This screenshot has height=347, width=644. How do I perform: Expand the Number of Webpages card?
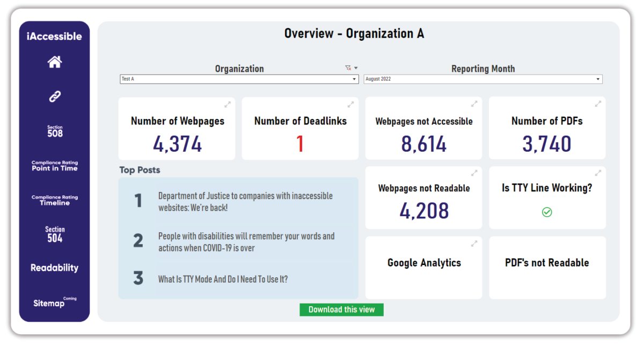tap(227, 104)
